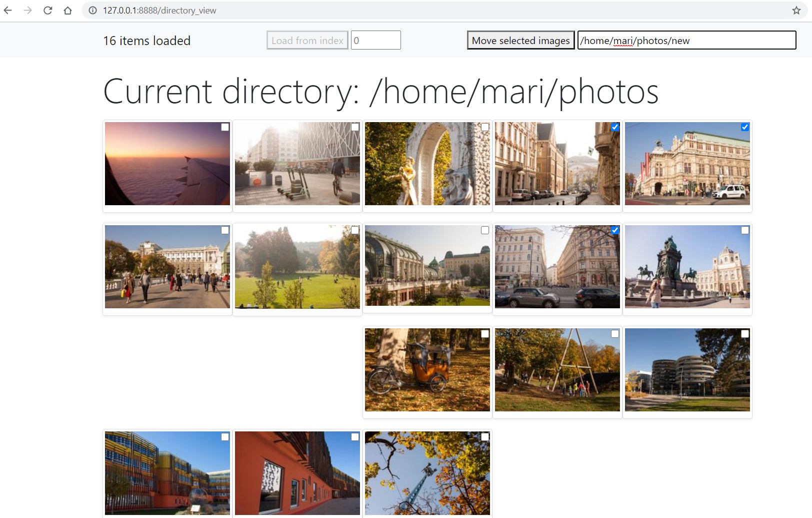Click the colorful striped building thumbnail

pos(167,473)
